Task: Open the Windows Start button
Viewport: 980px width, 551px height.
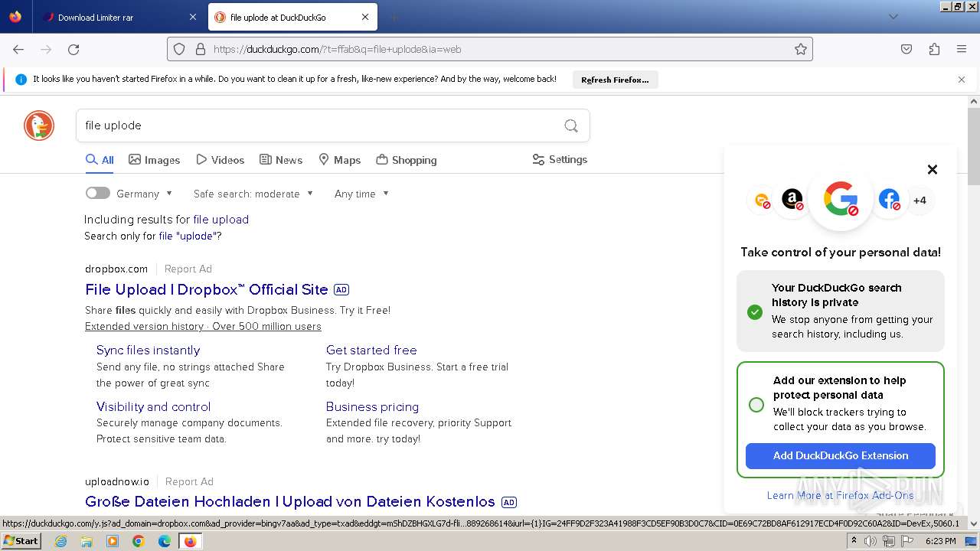Action: point(21,540)
